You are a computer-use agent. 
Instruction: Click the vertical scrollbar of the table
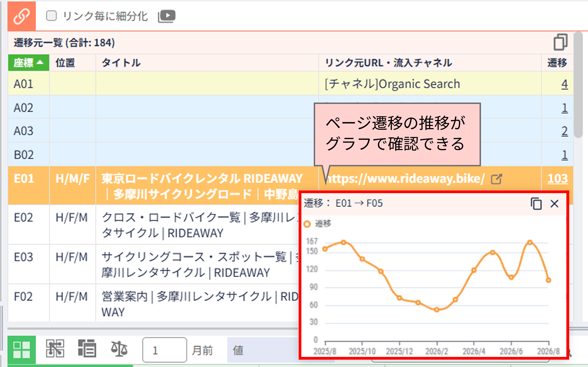578,85
